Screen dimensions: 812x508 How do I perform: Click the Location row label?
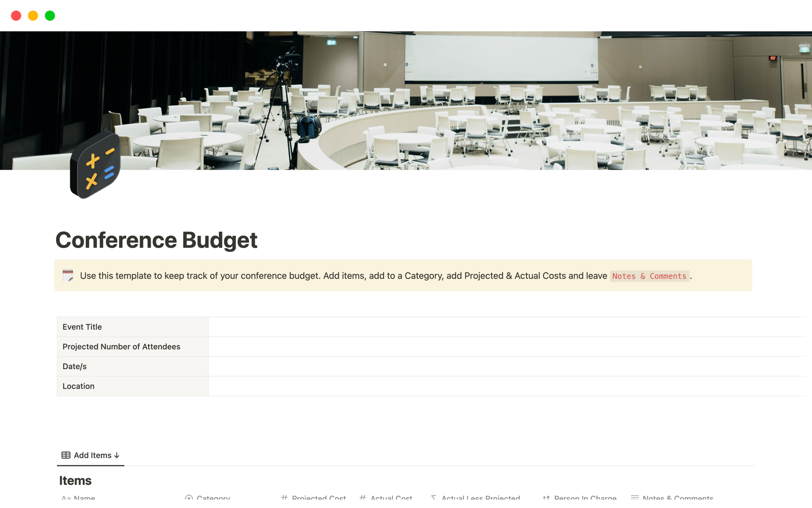[x=78, y=386]
